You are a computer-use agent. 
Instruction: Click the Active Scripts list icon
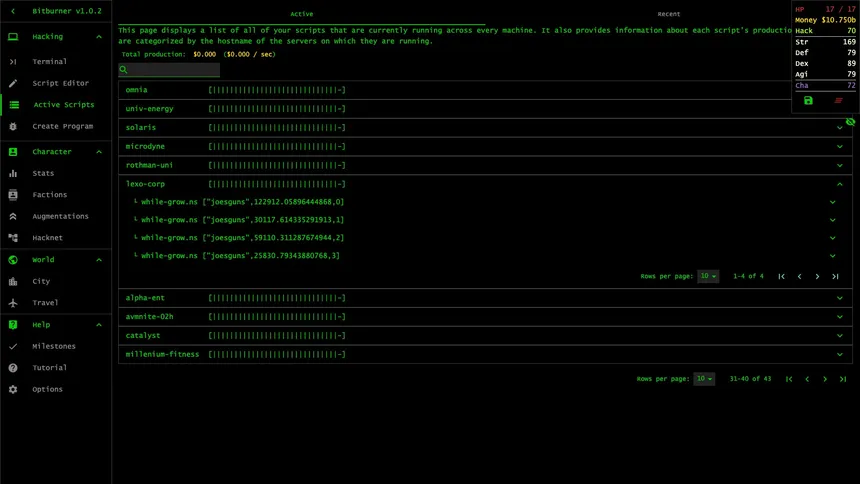pos(14,105)
